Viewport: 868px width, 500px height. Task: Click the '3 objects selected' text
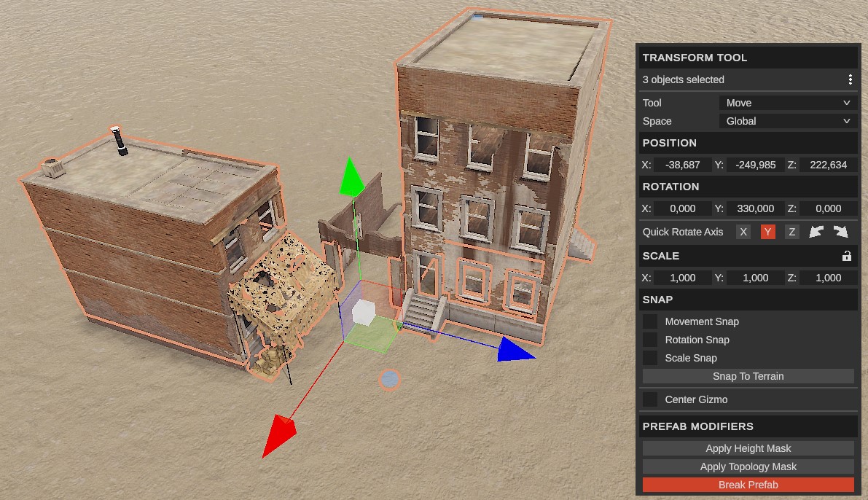click(683, 79)
